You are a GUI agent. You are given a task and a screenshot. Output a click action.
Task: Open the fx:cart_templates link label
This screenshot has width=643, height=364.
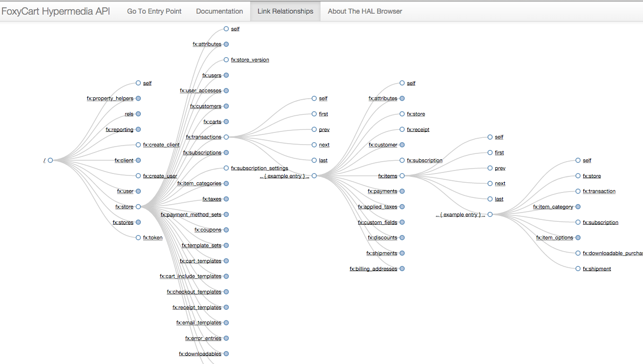[200, 261]
